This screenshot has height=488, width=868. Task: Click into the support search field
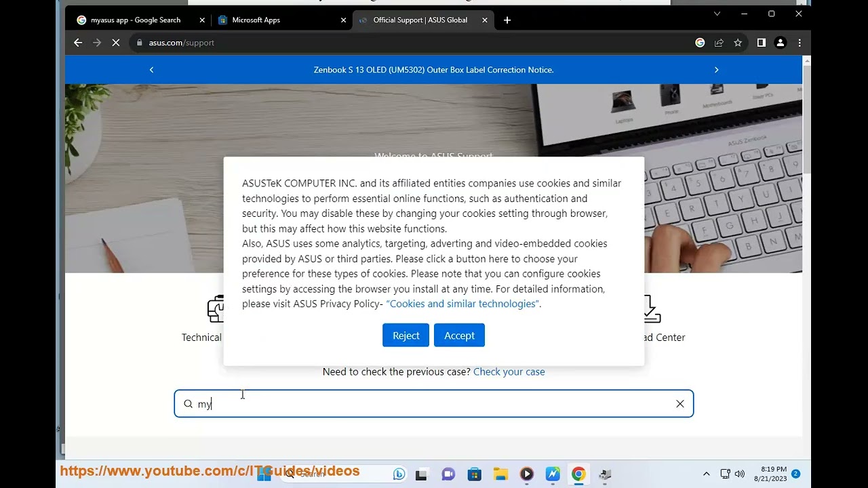[434, 404]
